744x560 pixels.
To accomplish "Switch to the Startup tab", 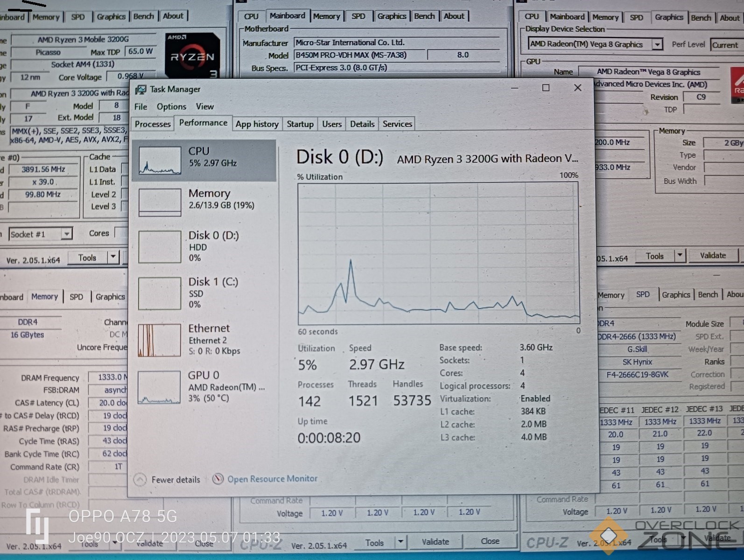I will tap(300, 124).
